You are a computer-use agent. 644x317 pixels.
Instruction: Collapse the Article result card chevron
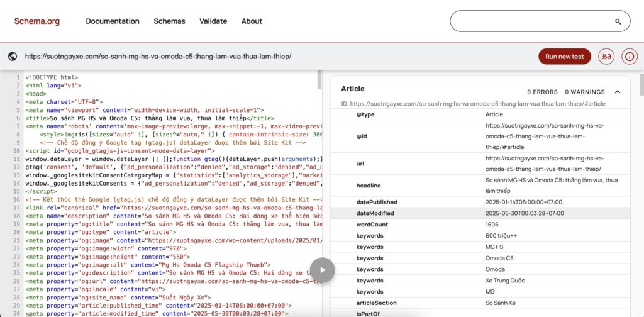click(x=618, y=92)
